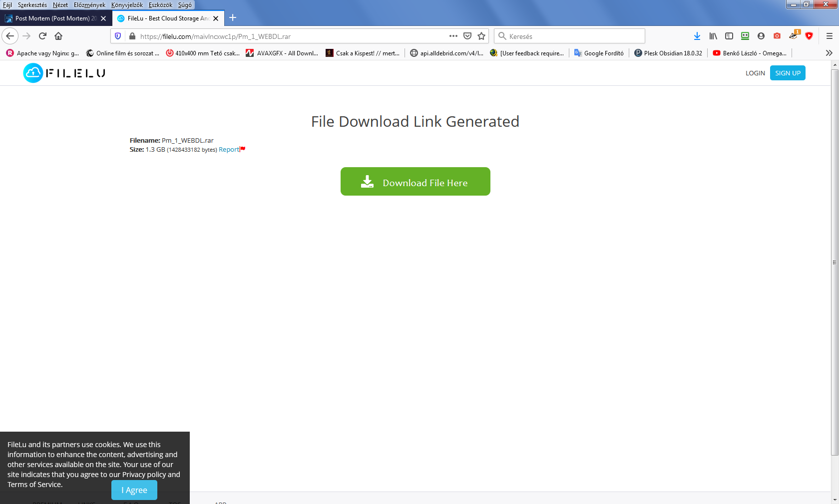Expand the hidden bookmarks overflow chevron

point(829,53)
